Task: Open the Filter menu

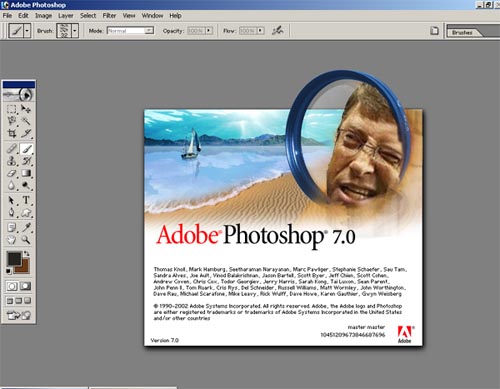Action: tap(109, 16)
